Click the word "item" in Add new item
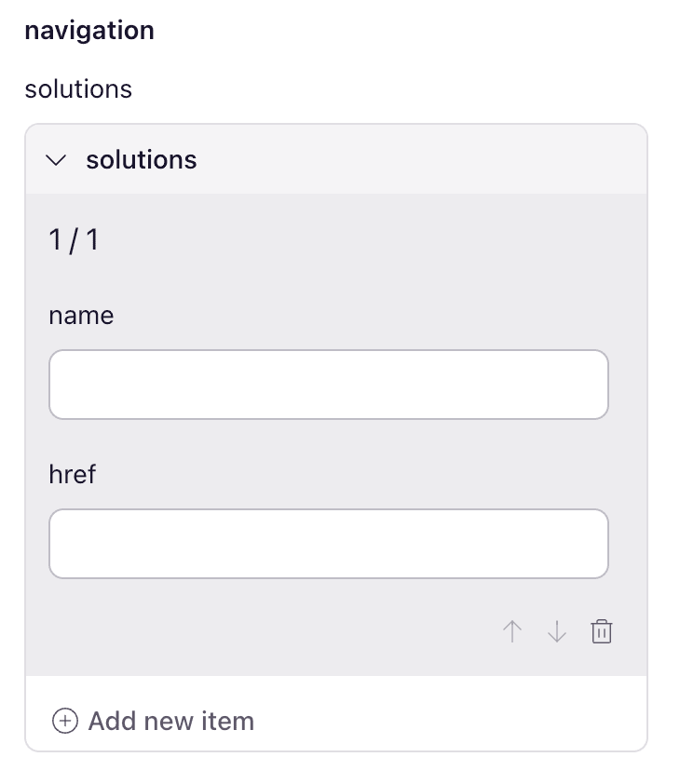 tap(227, 721)
